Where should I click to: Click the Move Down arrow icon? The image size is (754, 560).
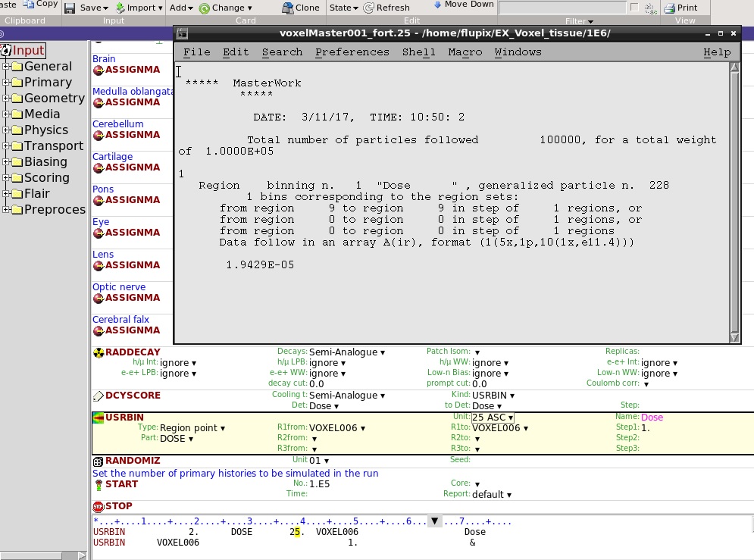(437, 5)
